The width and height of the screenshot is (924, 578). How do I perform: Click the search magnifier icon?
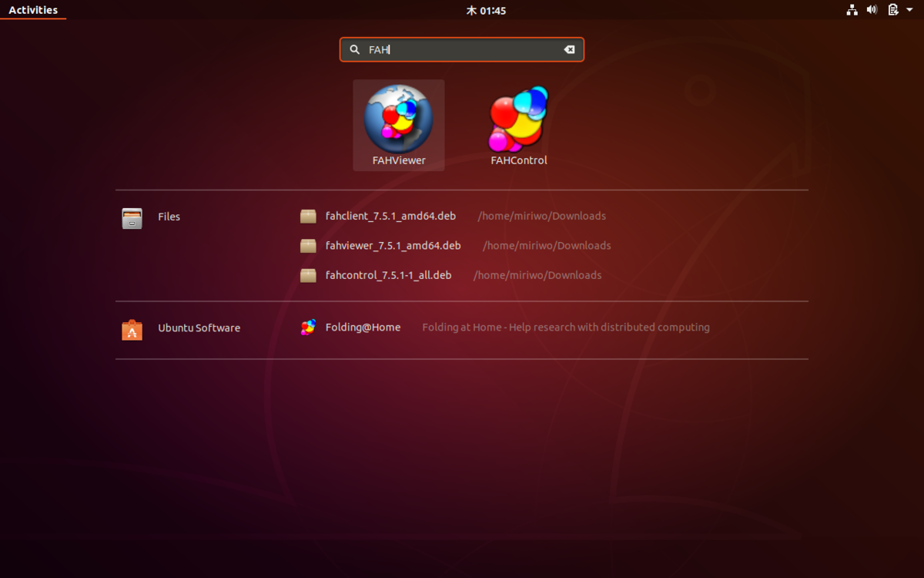tap(354, 49)
